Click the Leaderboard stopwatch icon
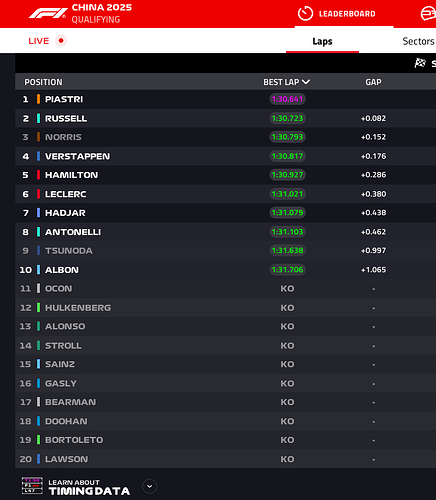This screenshot has height=500, width=436. click(x=305, y=14)
